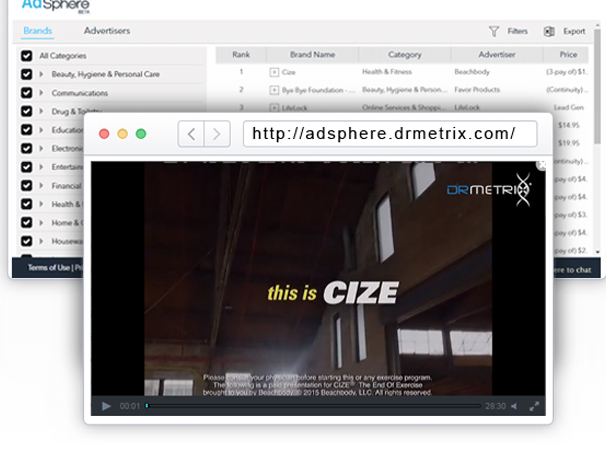Expand Entertainment tree arrow
606x454 pixels.
pos(41,167)
